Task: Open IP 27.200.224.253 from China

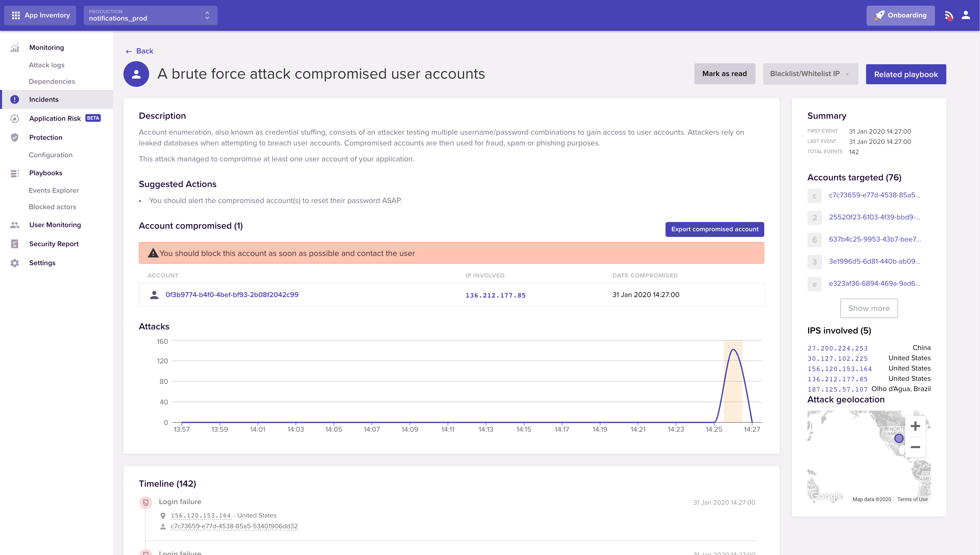Action: (837, 348)
